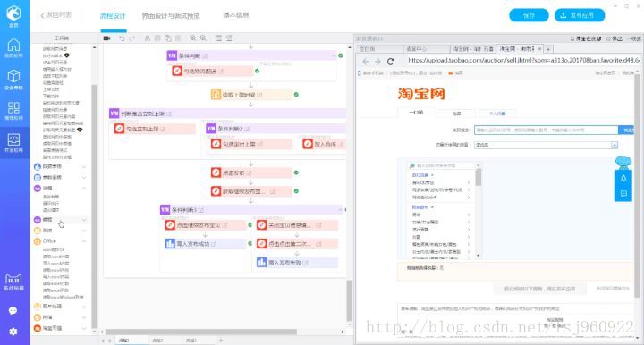Expand the 数据表格 toolbox category
Image resolution: width=644 pixels, height=345 pixels.
pyautogui.click(x=84, y=166)
